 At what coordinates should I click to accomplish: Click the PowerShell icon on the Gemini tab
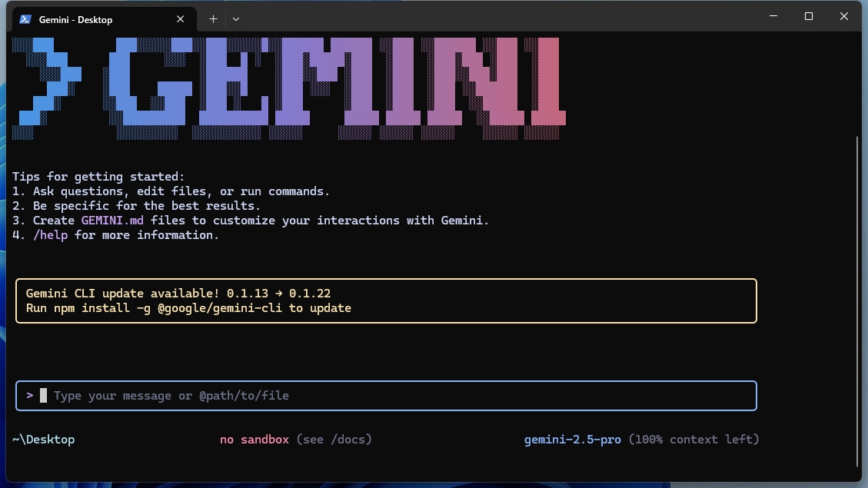pyautogui.click(x=27, y=18)
